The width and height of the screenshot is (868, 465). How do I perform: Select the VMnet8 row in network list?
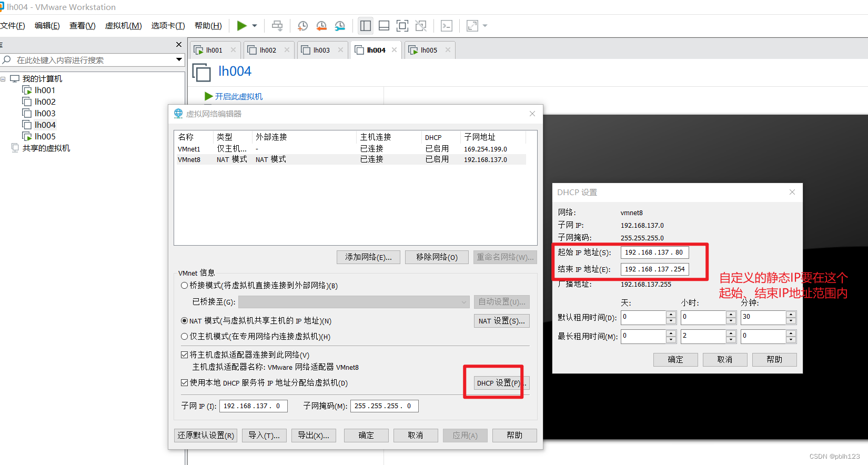point(350,159)
